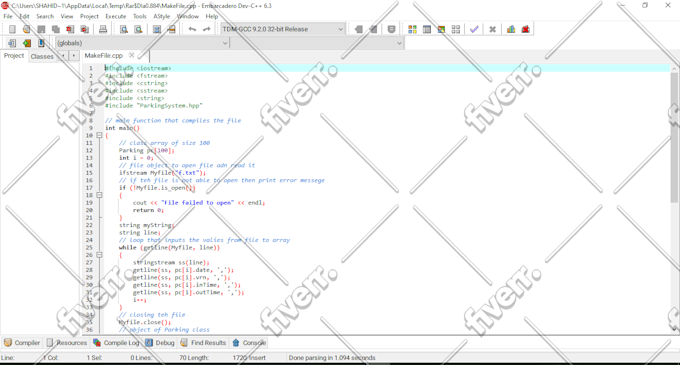Collapse the main function fold at line 10
Image resolution: width=680 pixels, height=365 pixels.
coord(99,135)
